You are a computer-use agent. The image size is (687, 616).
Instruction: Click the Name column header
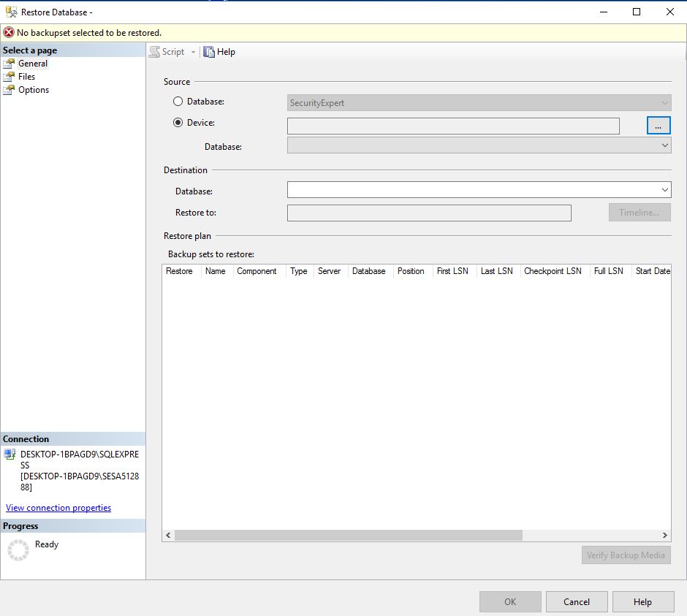(216, 271)
